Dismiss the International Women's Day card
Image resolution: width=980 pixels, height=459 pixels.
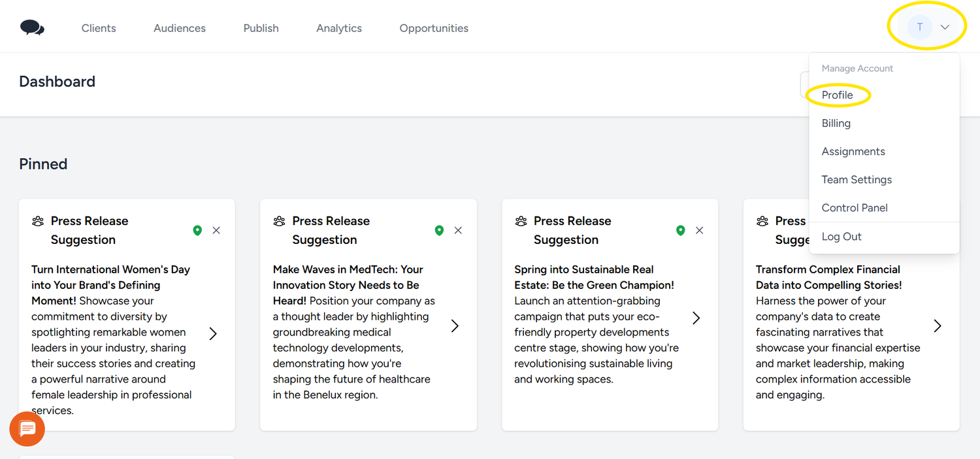(216, 230)
